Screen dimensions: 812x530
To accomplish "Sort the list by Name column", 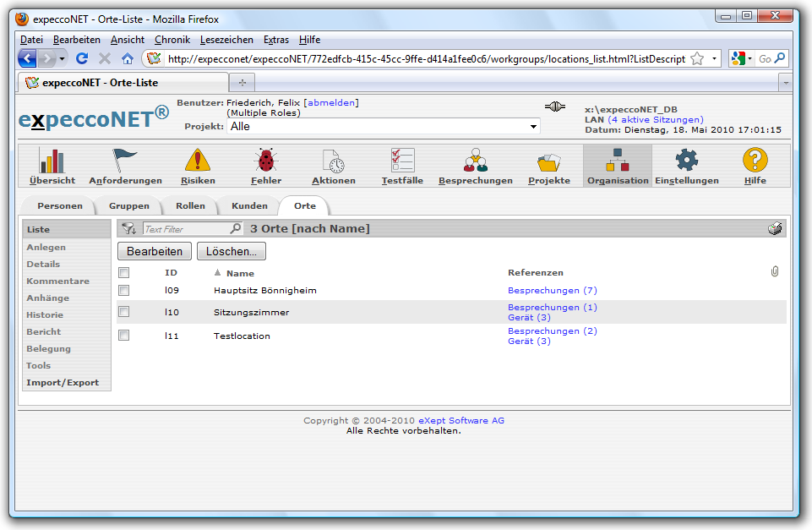I will pyautogui.click(x=240, y=274).
